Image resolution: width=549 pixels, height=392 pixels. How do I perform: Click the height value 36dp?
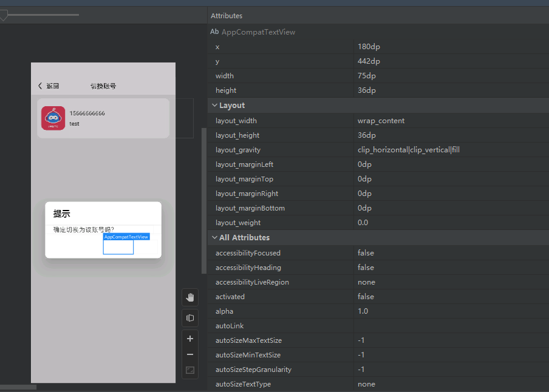pos(367,90)
